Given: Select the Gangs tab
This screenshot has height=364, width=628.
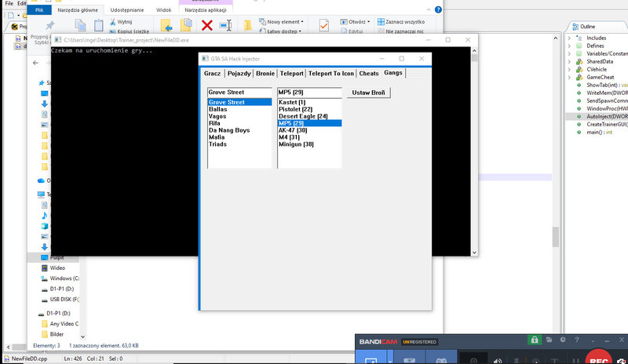Looking at the screenshot, I should [x=393, y=72].
